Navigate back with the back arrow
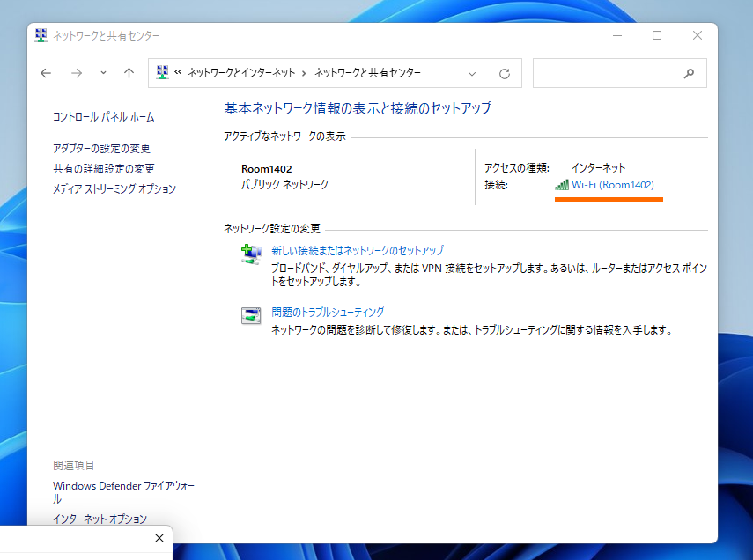This screenshot has width=753, height=560. coord(45,73)
